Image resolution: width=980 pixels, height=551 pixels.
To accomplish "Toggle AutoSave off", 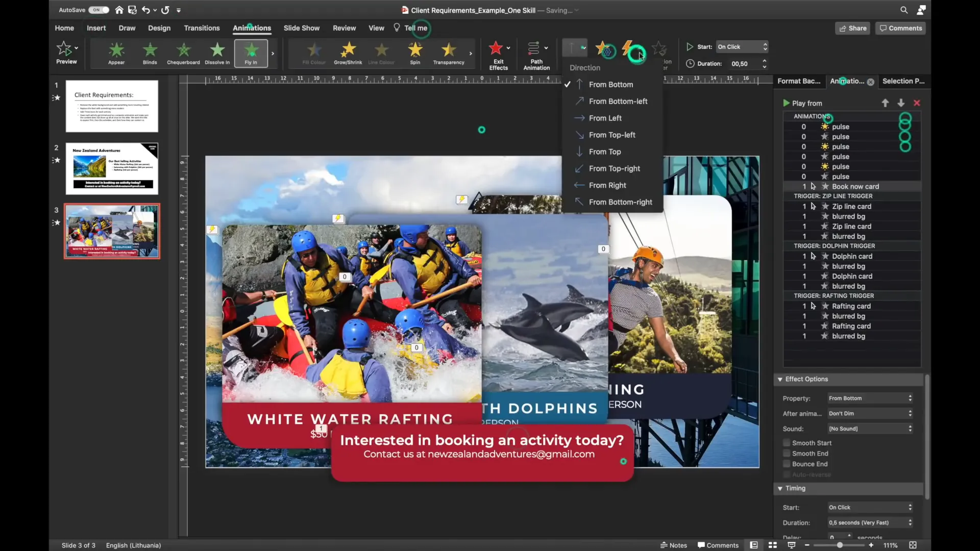I will (99, 10).
